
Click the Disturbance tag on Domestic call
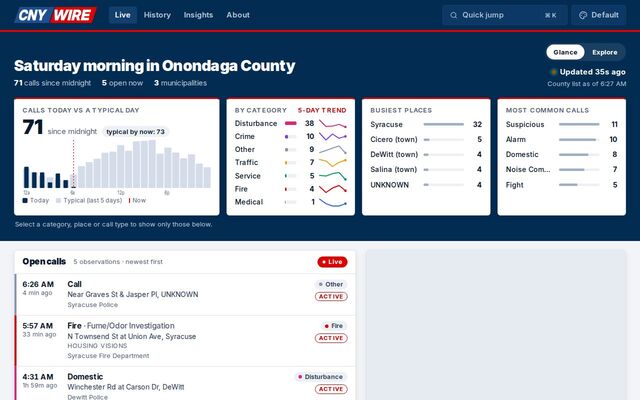321,377
